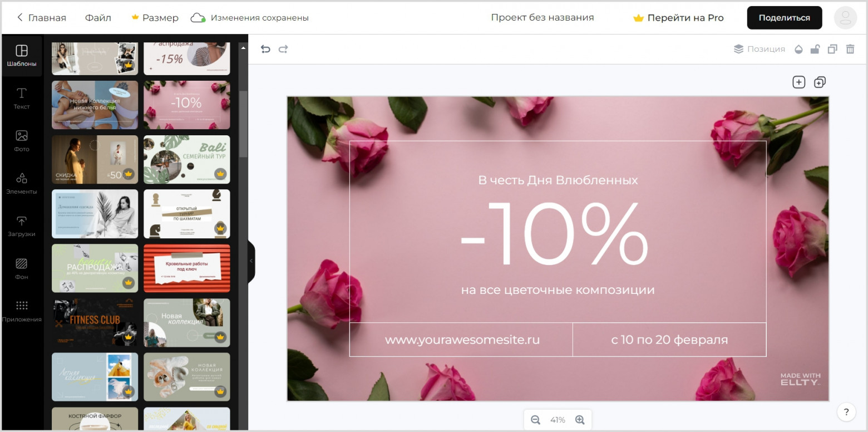Click the Поделиться share button
This screenshot has width=868, height=432.
coord(784,17)
